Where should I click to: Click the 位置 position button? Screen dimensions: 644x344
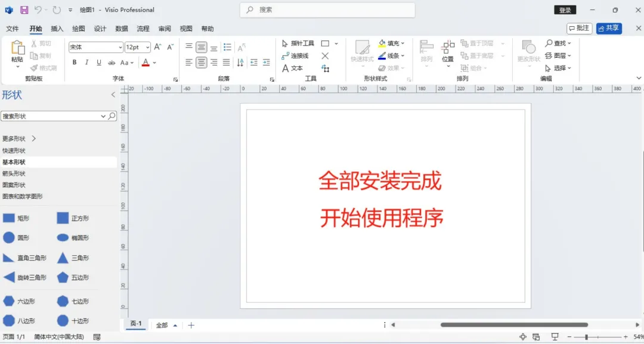pos(448,54)
